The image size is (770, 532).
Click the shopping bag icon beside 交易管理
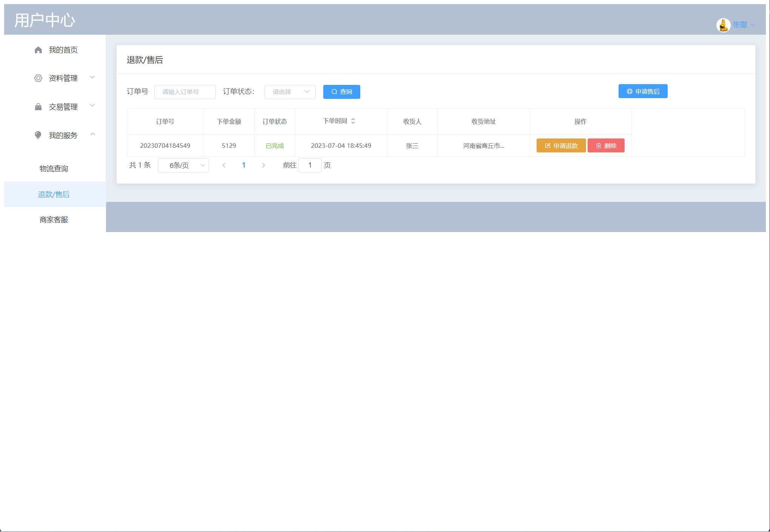pos(38,107)
